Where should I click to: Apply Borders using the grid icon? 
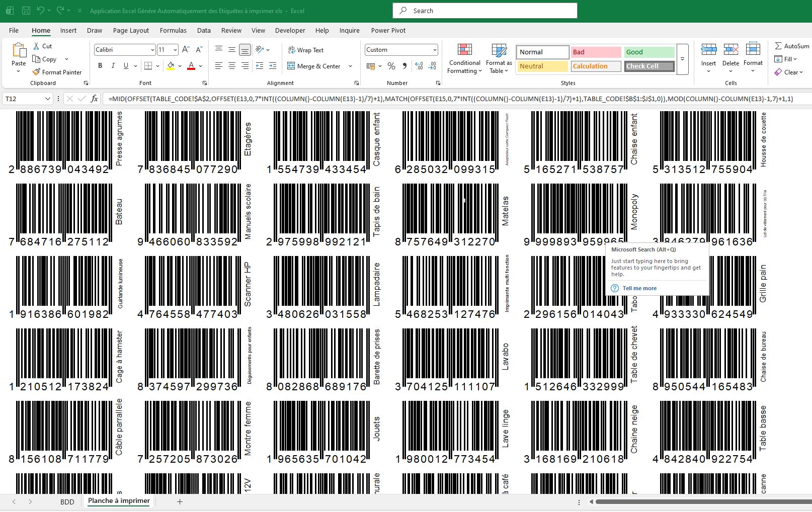(148, 66)
